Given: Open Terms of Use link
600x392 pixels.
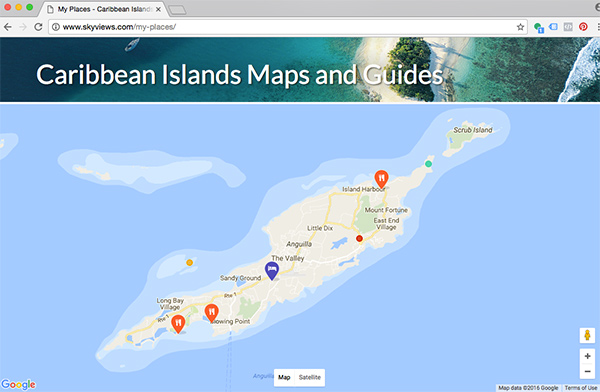Looking at the screenshot, I should pyautogui.click(x=580, y=388).
